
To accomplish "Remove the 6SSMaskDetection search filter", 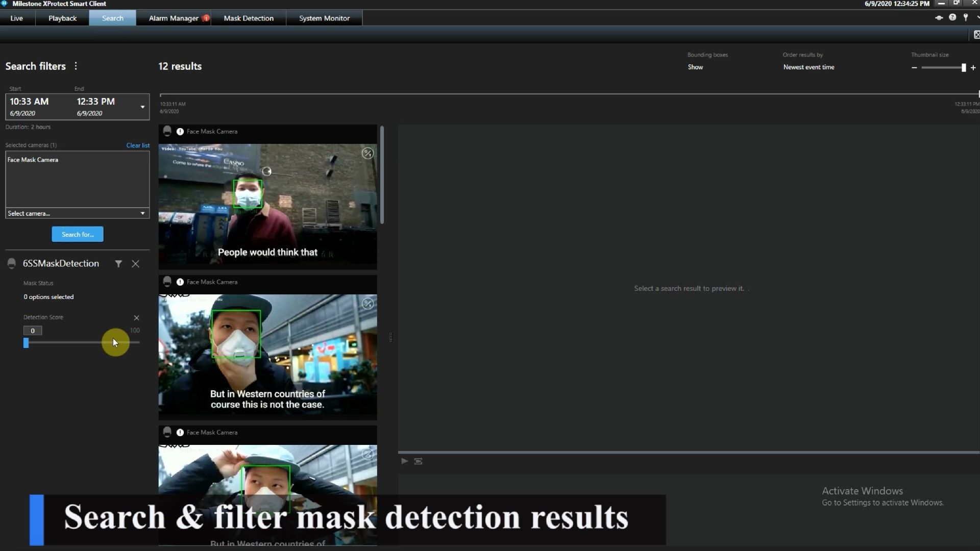I will (135, 264).
